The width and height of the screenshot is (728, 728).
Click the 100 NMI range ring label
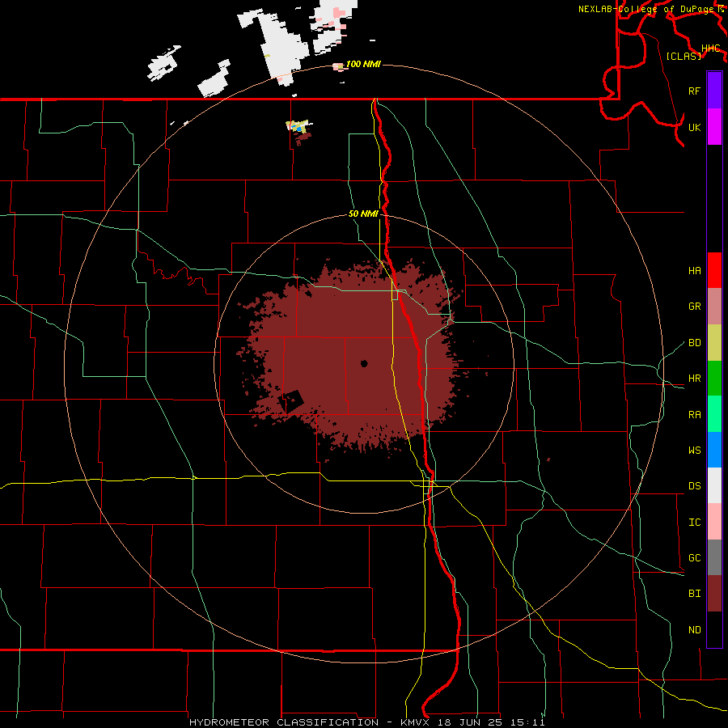[363, 64]
